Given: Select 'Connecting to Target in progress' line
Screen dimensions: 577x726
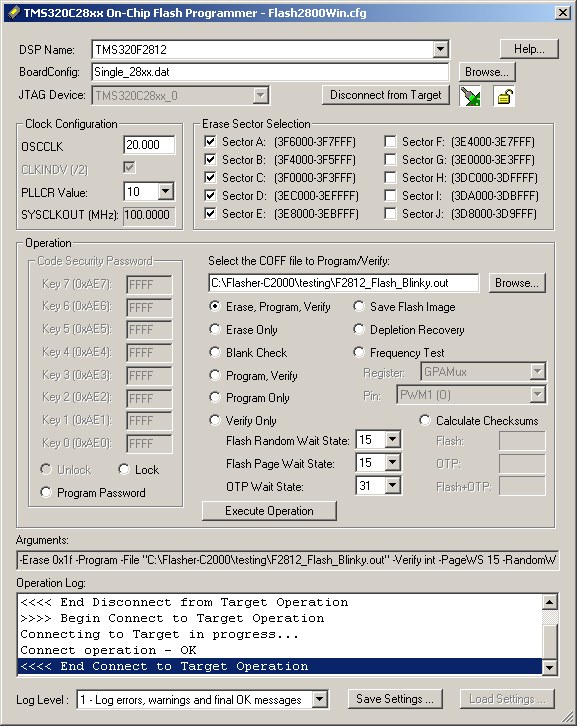Looking at the screenshot, I should click(280, 634).
